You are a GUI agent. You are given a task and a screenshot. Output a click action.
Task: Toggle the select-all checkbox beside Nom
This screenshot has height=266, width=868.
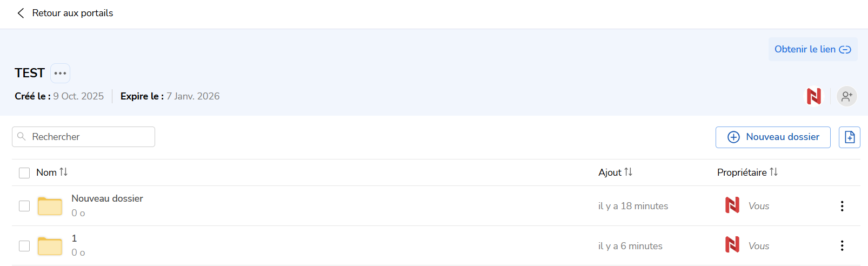click(x=24, y=173)
